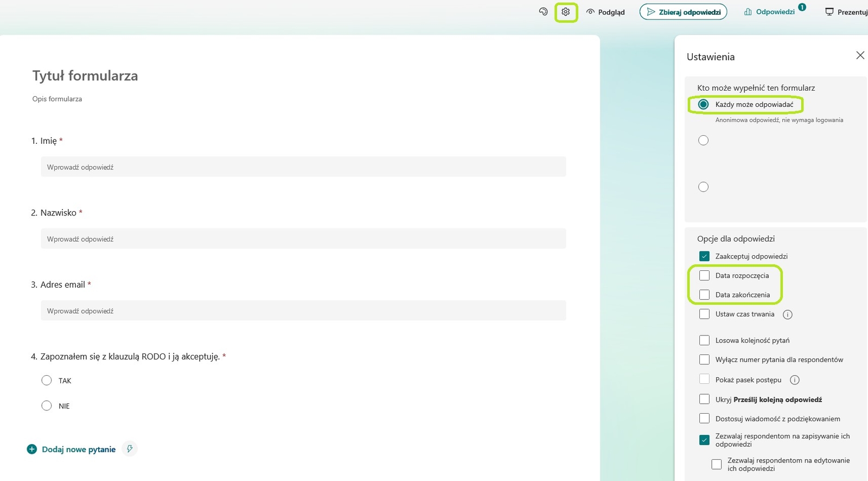Click info icon beside Pokaż pasek postępu

pos(795,380)
